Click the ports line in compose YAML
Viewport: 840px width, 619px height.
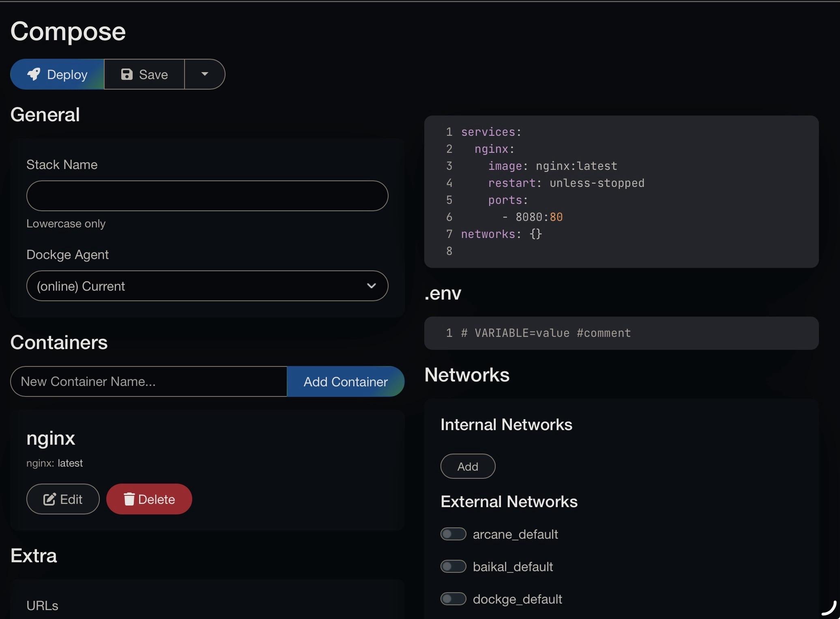pyautogui.click(x=508, y=200)
